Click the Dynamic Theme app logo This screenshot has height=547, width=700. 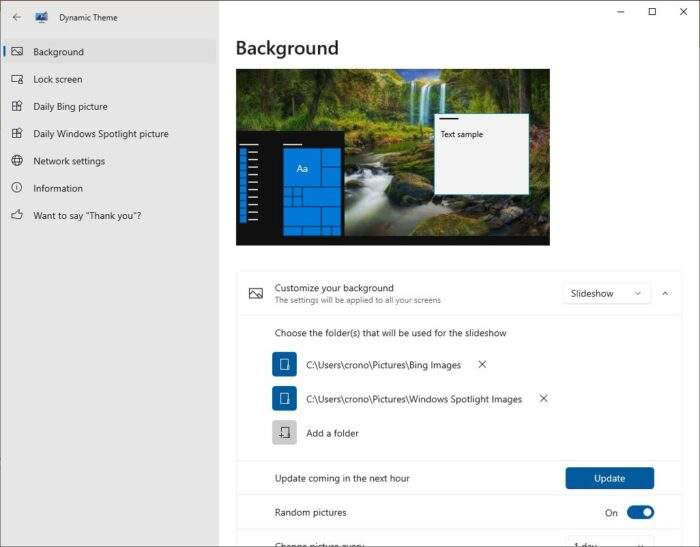click(x=42, y=17)
